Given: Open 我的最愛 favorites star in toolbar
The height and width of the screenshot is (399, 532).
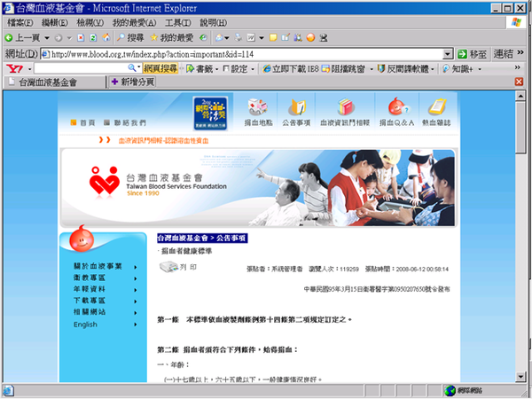Looking at the screenshot, I should pos(172,37).
